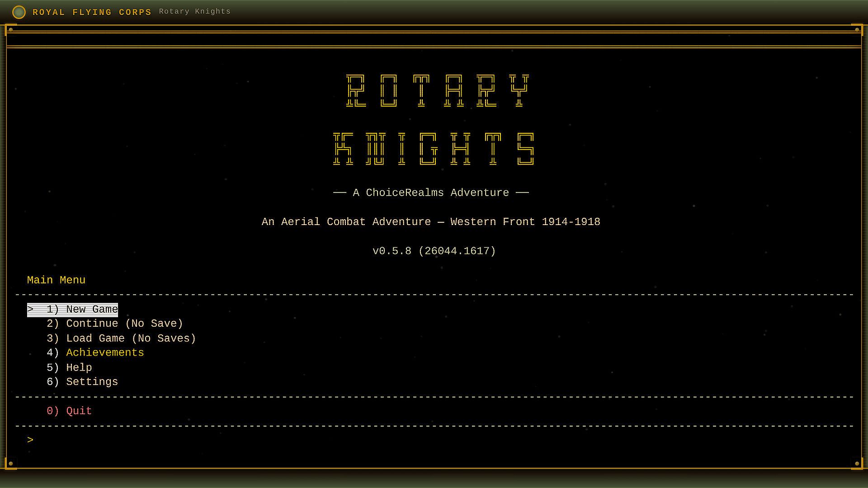Open the Help menu option

[79, 368]
